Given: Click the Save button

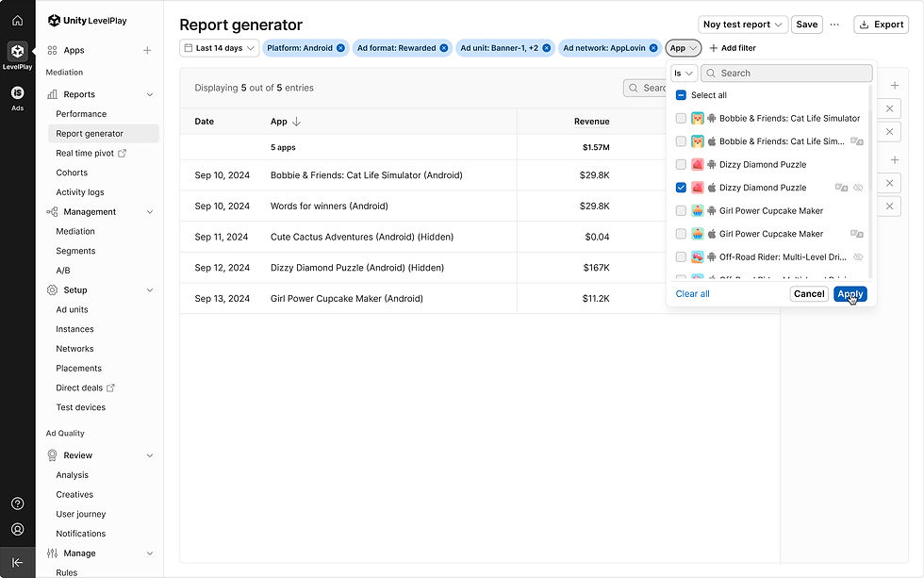Looking at the screenshot, I should pyautogui.click(x=807, y=25).
